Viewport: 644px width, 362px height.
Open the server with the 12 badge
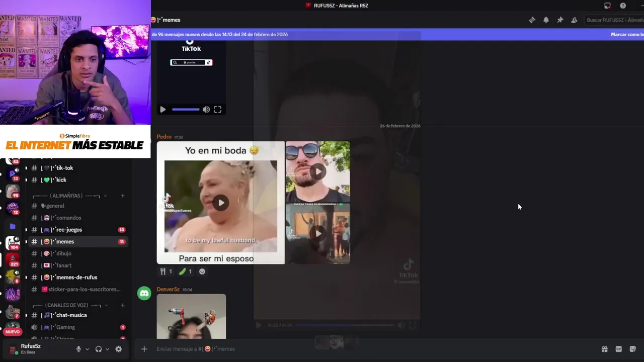pos(13,208)
